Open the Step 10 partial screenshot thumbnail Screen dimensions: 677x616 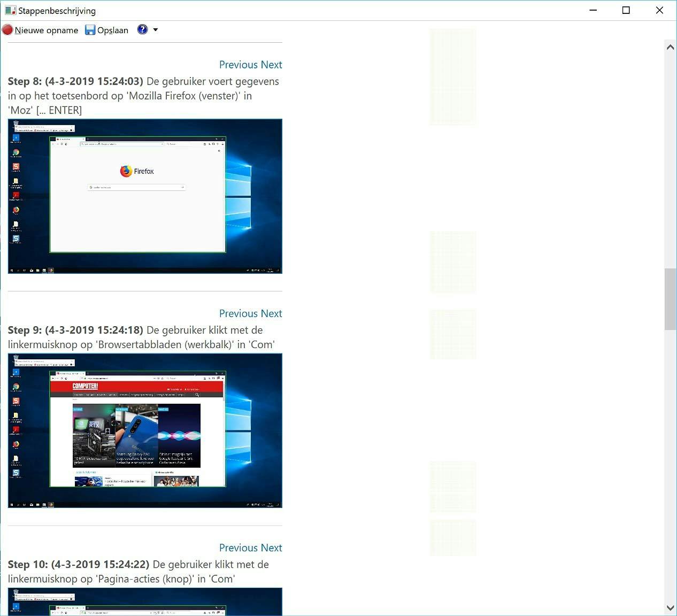click(x=145, y=602)
